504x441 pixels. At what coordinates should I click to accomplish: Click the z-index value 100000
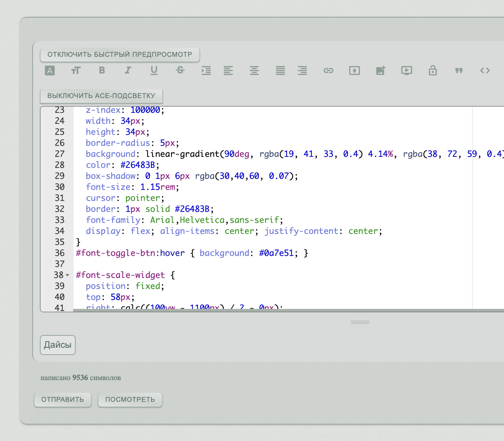click(145, 110)
